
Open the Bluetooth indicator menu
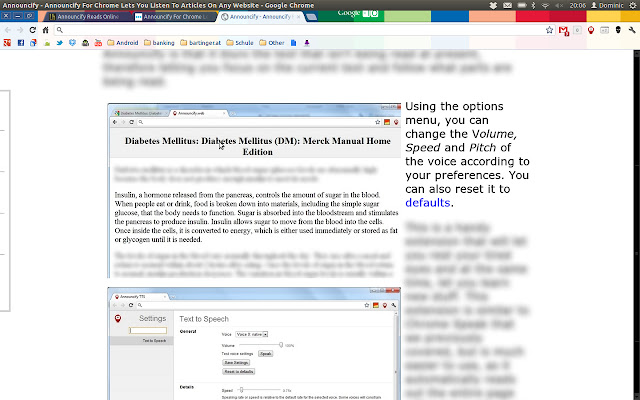[533, 5]
